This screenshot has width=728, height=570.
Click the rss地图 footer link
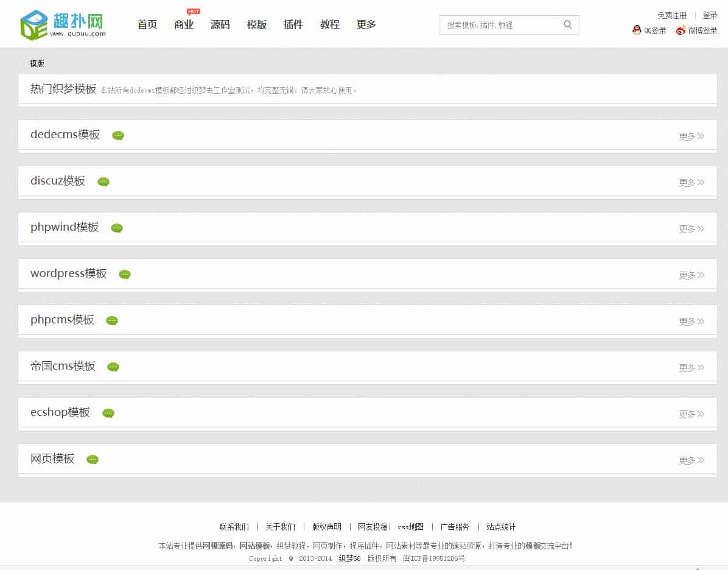[410, 527]
